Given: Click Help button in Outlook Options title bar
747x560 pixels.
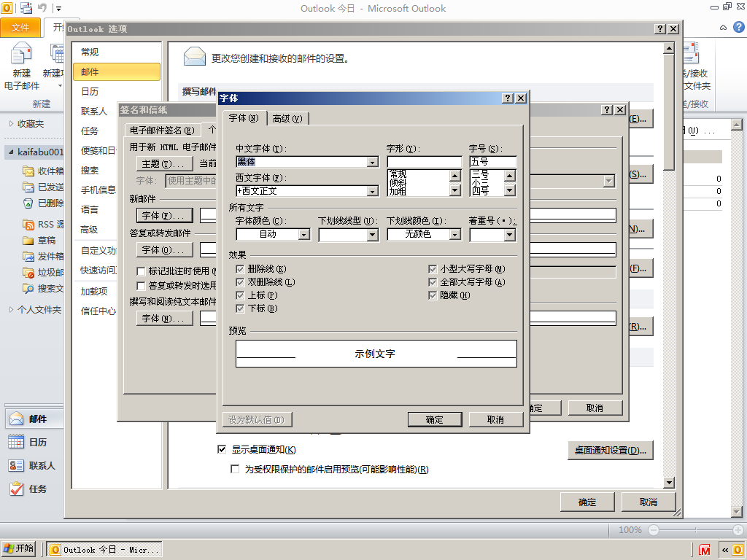Looking at the screenshot, I should point(659,28).
